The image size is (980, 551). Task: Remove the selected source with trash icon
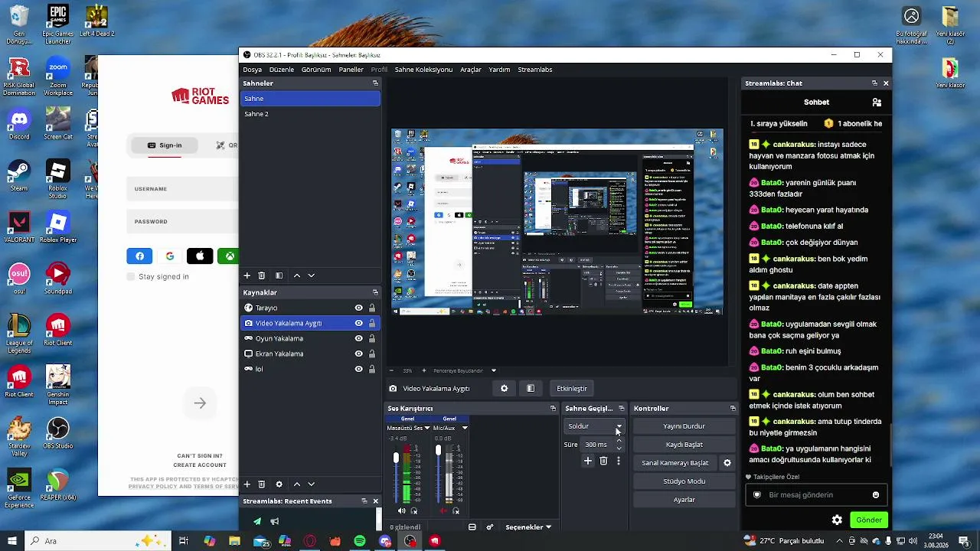[262, 484]
